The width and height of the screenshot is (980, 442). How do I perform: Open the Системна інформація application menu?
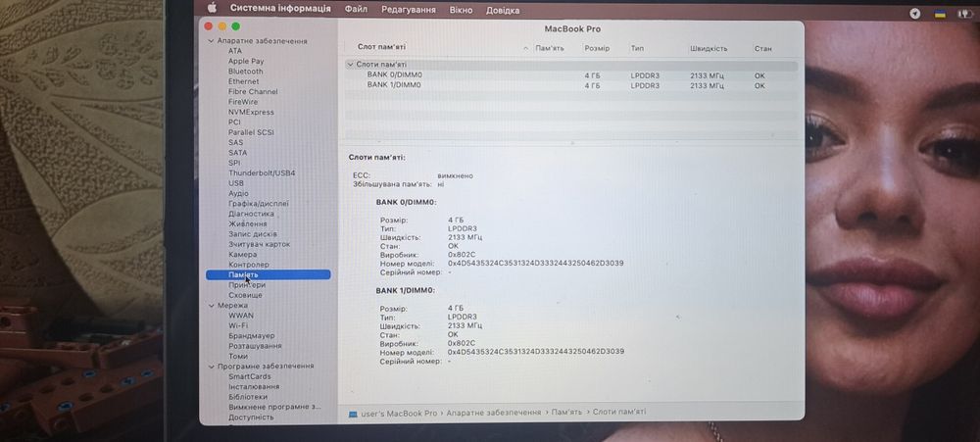click(280, 9)
